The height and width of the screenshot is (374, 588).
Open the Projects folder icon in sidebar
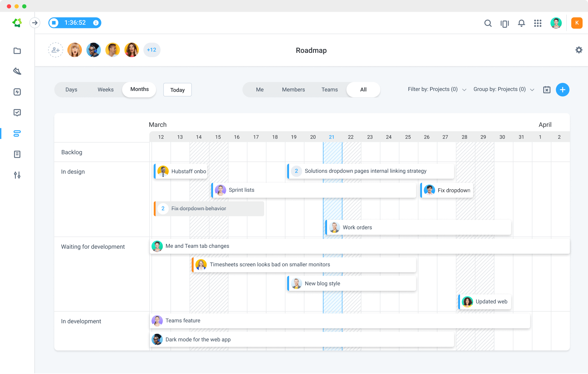[x=17, y=51]
